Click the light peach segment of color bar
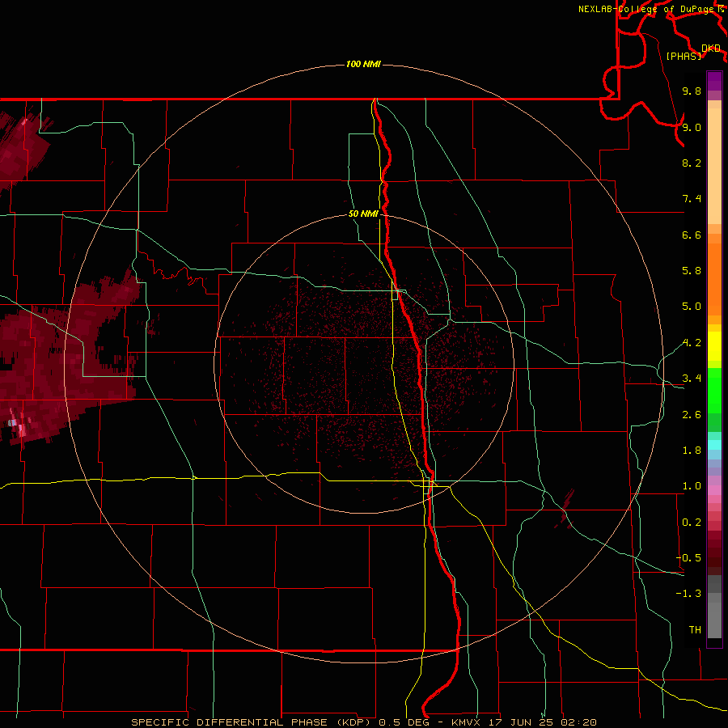Viewport: 728px width, 728px height. pos(714,166)
